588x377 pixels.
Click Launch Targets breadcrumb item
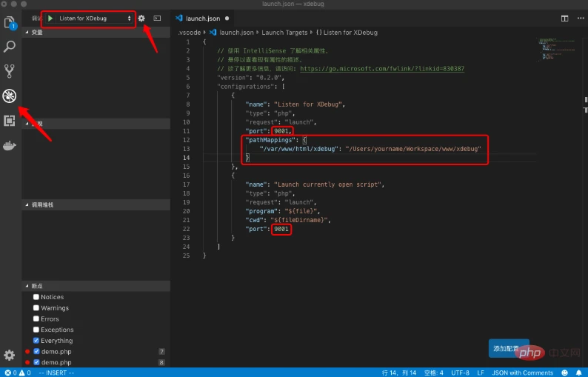click(x=284, y=33)
